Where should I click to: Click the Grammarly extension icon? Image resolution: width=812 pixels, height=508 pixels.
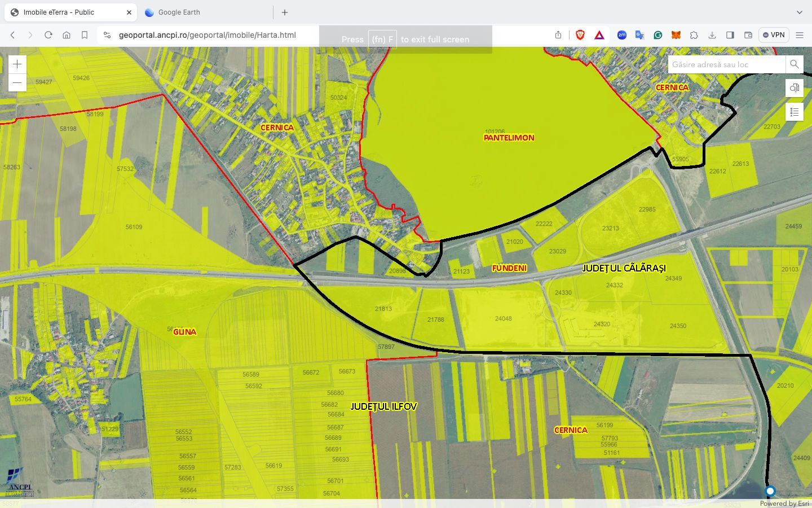[657, 35]
